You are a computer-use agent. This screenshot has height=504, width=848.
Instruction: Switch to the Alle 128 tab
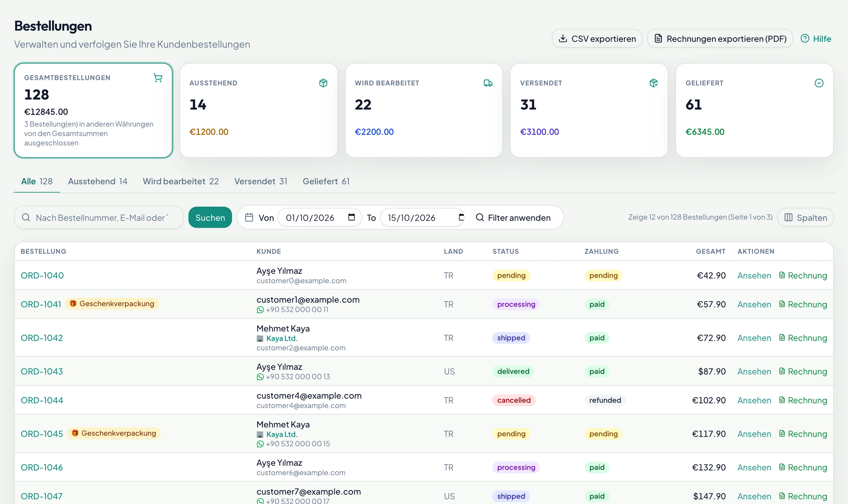(x=37, y=181)
